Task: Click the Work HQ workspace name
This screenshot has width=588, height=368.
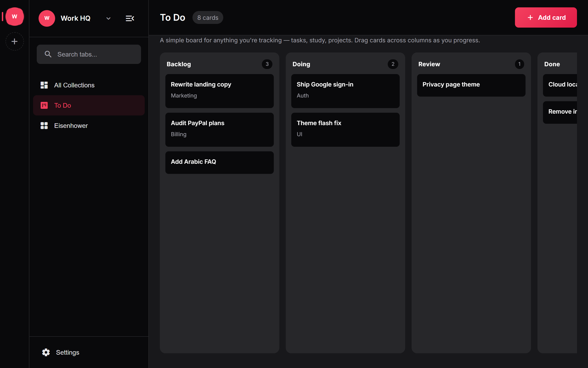Action: (76, 18)
